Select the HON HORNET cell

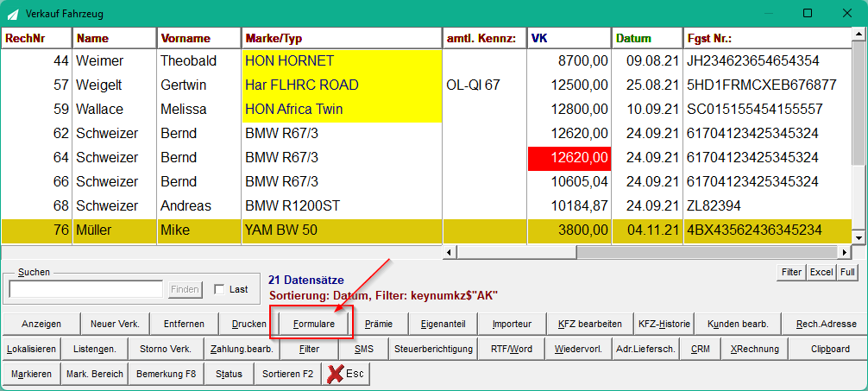342,61
